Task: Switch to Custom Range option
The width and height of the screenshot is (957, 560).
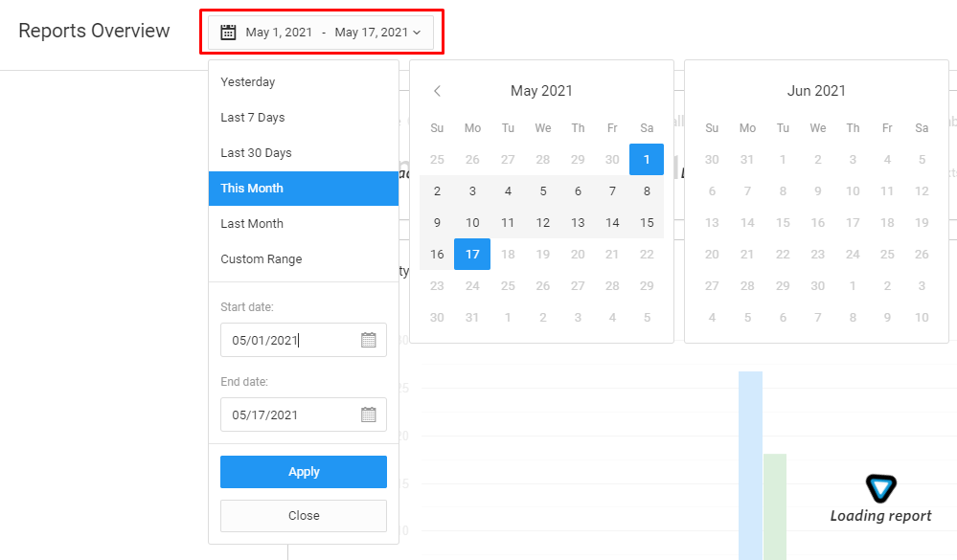Action: [x=261, y=259]
